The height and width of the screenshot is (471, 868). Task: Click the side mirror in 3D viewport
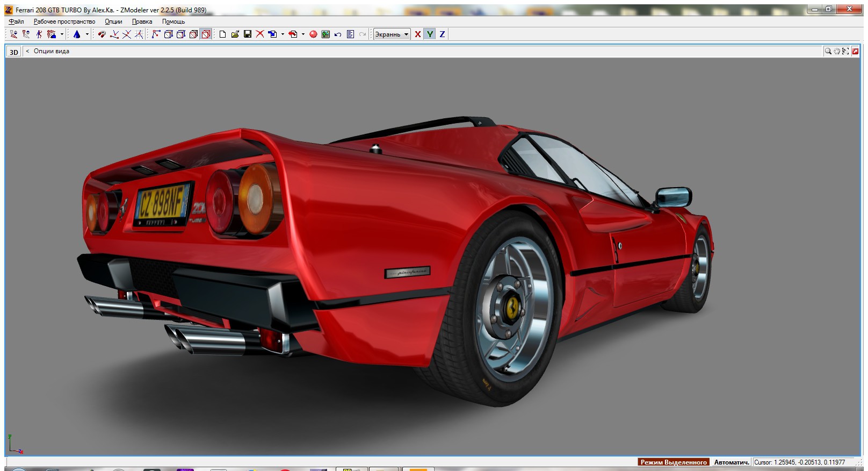click(673, 197)
